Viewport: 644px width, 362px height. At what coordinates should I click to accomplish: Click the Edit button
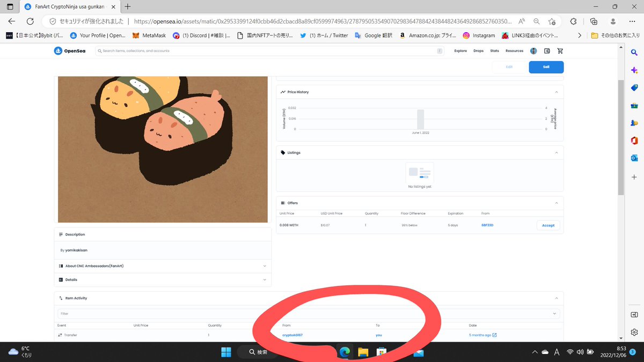509,67
